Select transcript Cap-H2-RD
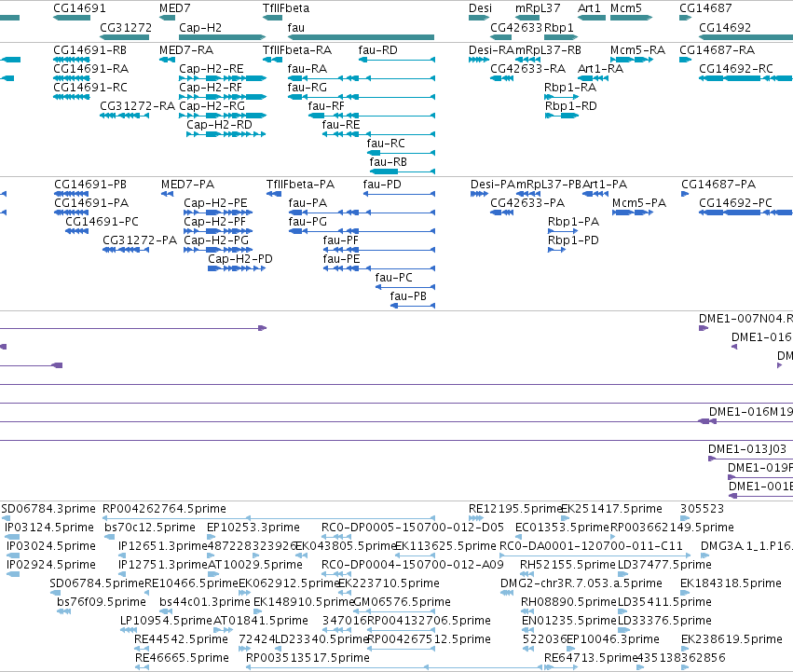 (226, 134)
